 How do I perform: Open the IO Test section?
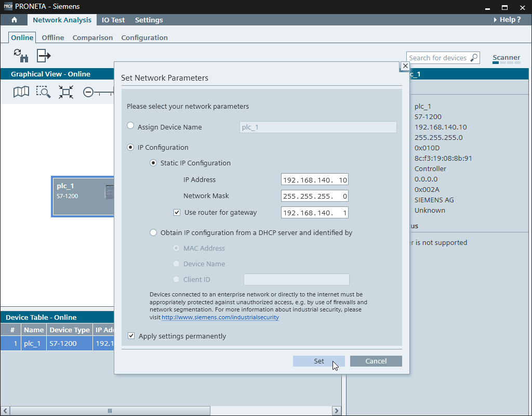pos(113,19)
